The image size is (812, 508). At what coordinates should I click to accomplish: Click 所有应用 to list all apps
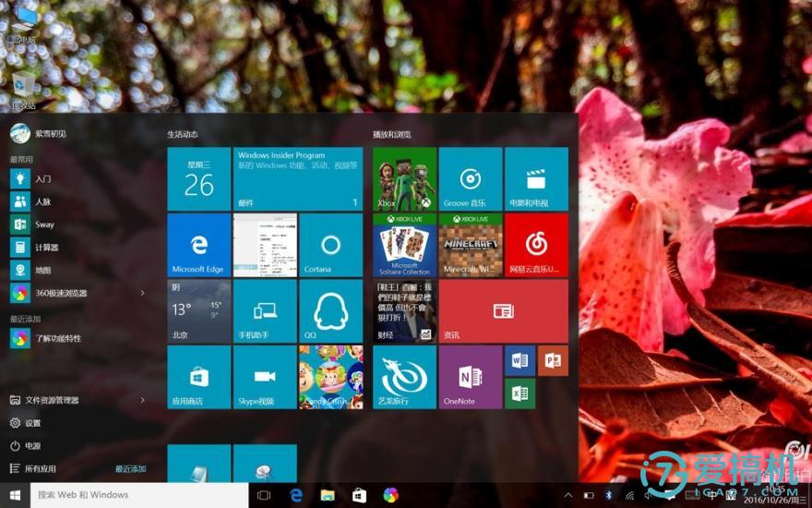[41, 469]
